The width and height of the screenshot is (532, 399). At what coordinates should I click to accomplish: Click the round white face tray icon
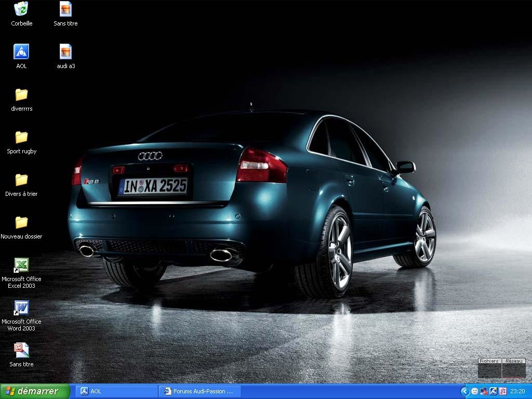click(475, 391)
